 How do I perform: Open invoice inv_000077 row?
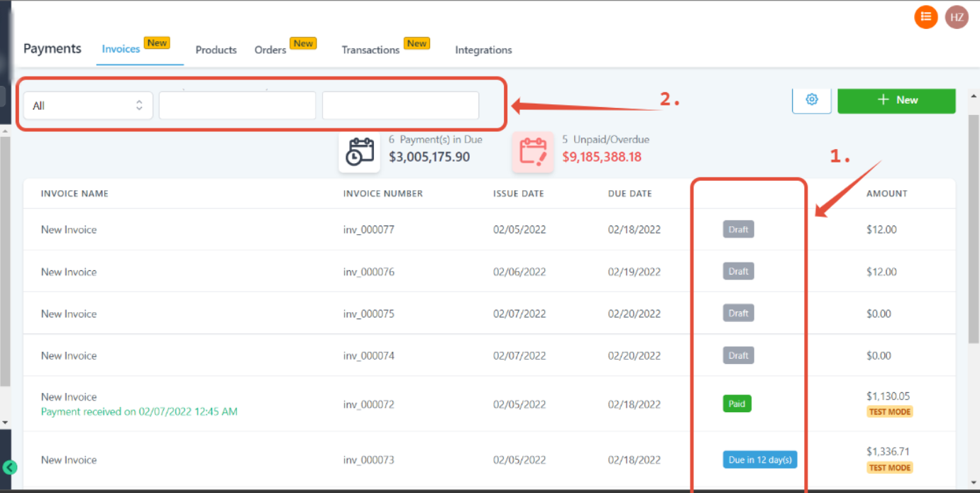489,230
